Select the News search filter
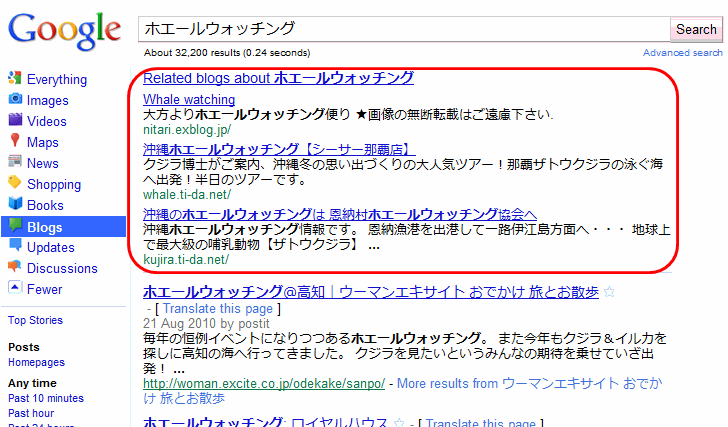728x427 pixels. click(x=43, y=163)
